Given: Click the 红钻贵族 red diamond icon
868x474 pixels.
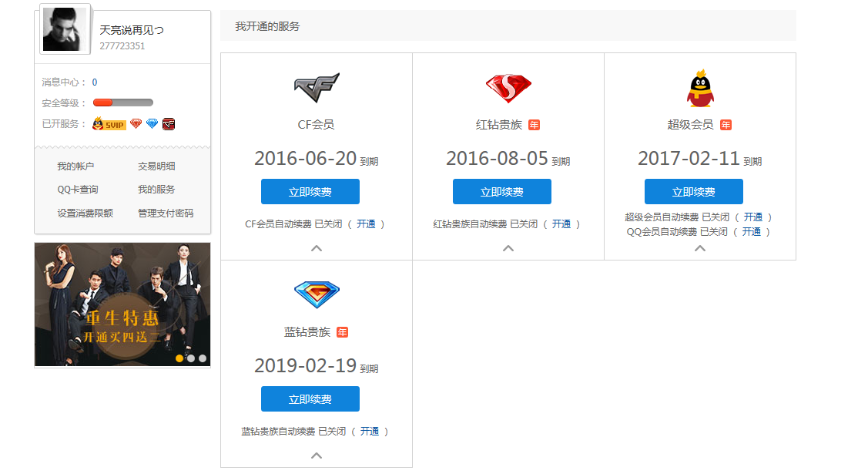Looking at the screenshot, I should point(508,89).
